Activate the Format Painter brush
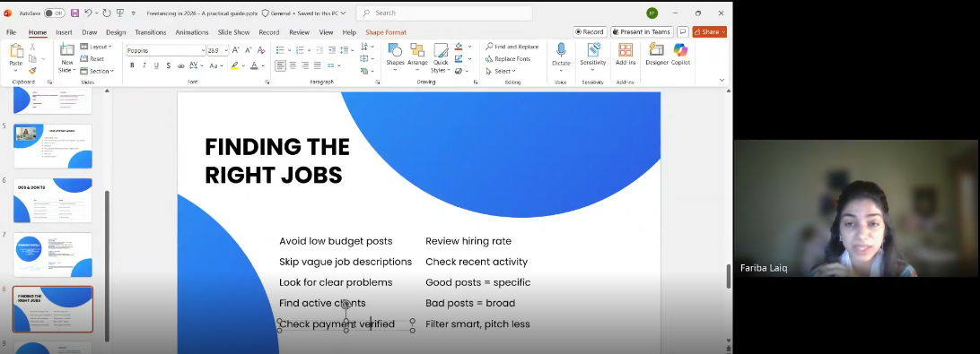 (32, 71)
